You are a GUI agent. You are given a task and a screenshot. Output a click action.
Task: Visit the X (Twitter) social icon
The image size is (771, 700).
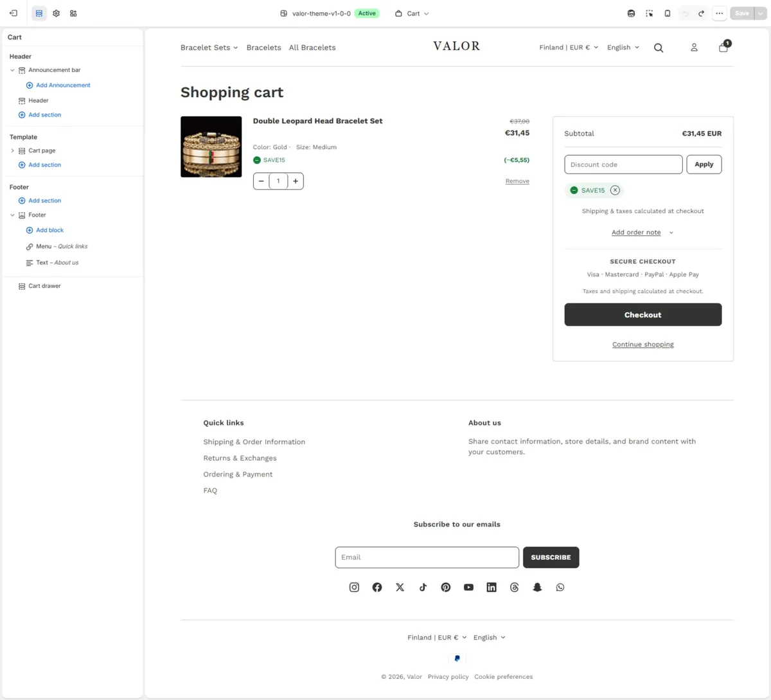(400, 588)
